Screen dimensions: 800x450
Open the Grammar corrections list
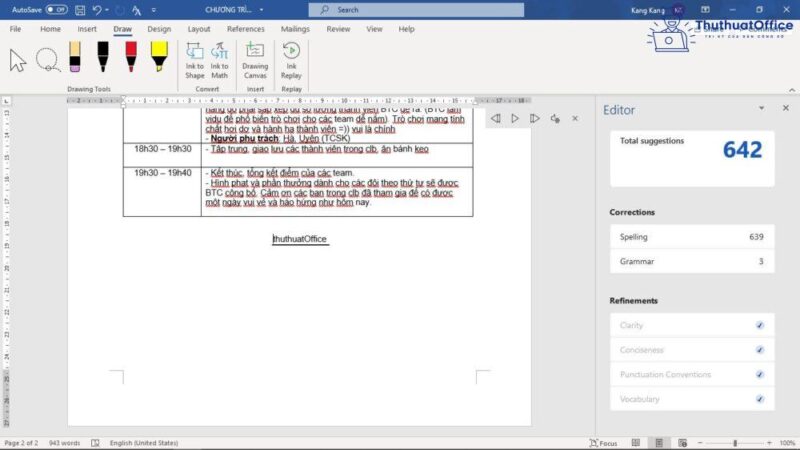point(690,261)
